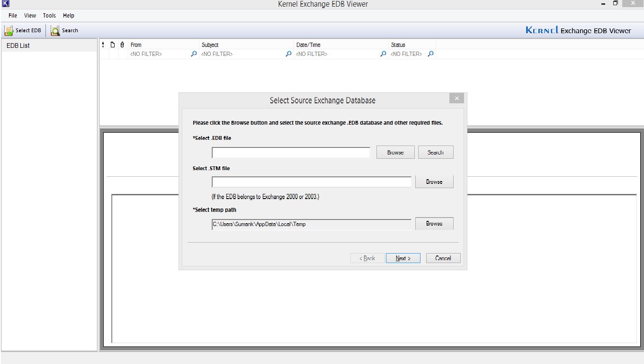The width and height of the screenshot is (644, 364).
Task: Click the importance exclamation column icon
Action: pyautogui.click(x=103, y=45)
